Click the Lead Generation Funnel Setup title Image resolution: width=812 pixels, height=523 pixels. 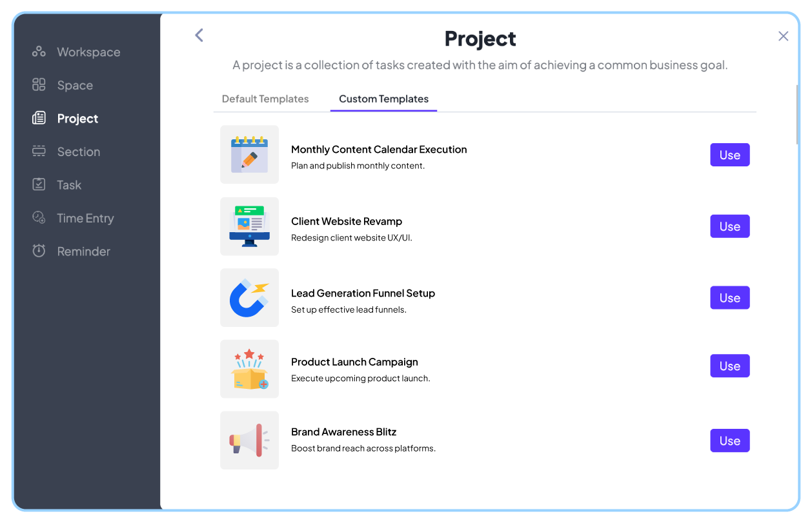[x=363, y=293]
